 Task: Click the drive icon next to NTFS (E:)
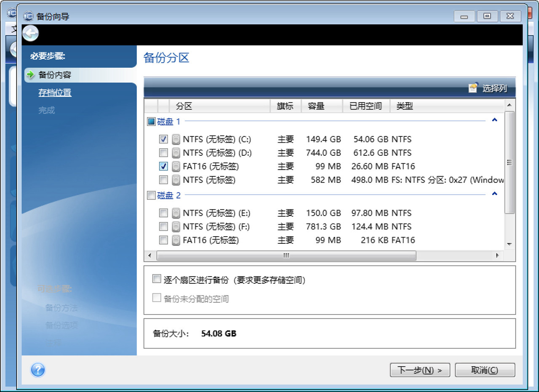click(x=176, y=213)
